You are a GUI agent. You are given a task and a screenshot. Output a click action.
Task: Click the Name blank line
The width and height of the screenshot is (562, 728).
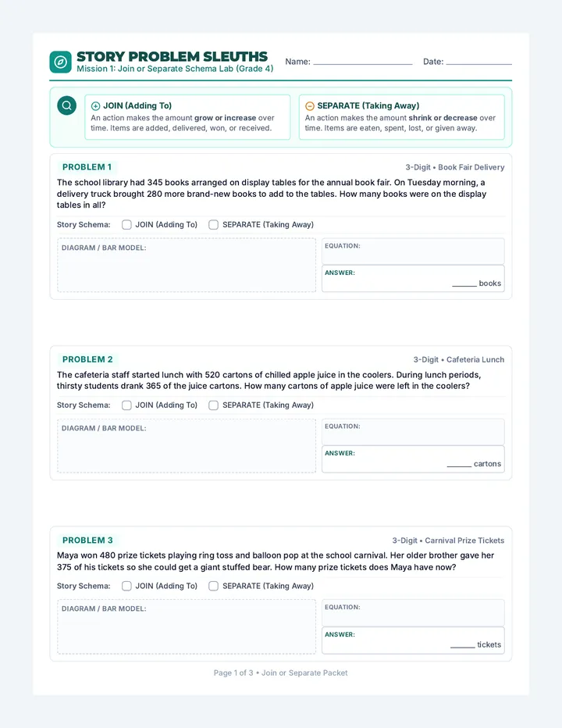pyautogui.click(x=363, y=63)
